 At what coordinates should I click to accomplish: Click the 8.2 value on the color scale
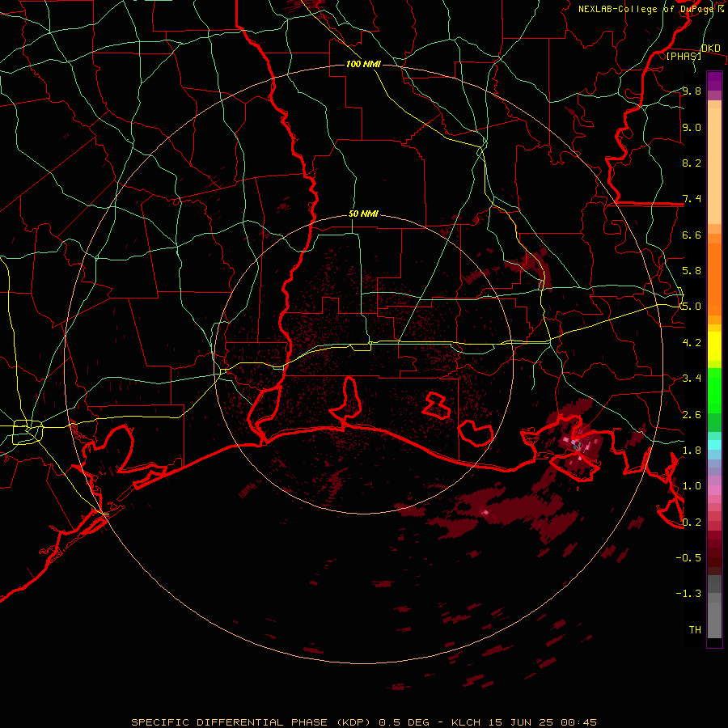[692, 163]
